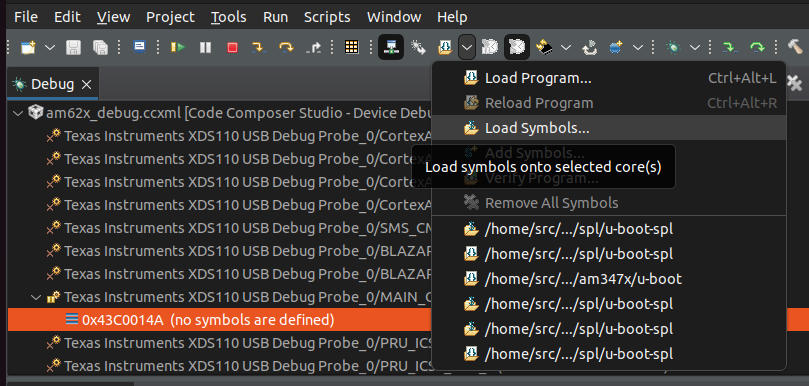This screenshot has height=386, width=809.
Task: Select the 0x43C0014A stack frame row
Action: pyautogui.click(x=220, y=320)
